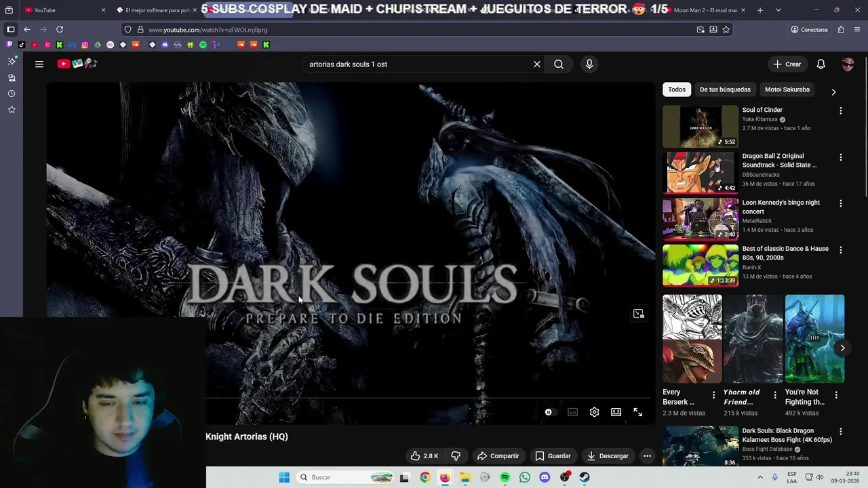Dislike the video with thumbs down
Screen dimensions: 868x488
click(x=456, y=455)
